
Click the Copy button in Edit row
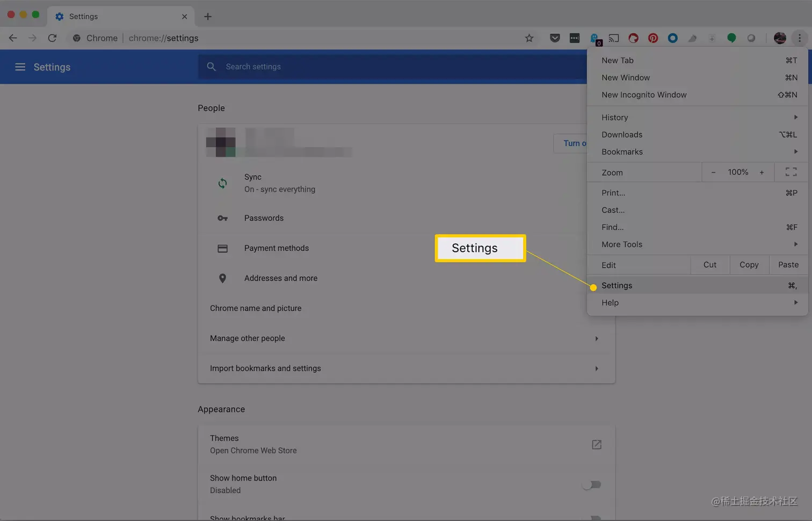(x=749, y=264)
